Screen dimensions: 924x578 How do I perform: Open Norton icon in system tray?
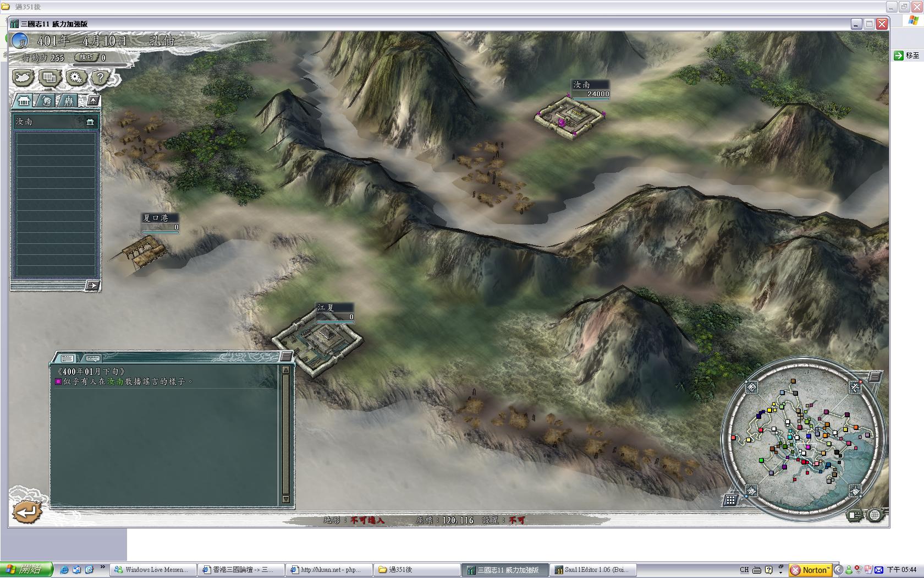(x=810, y=570)
